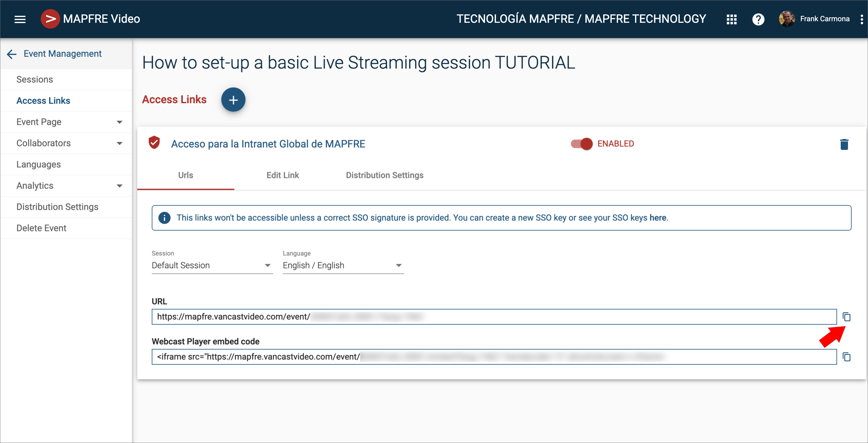Click the MAPFRE Video logo

pos(50,19)
